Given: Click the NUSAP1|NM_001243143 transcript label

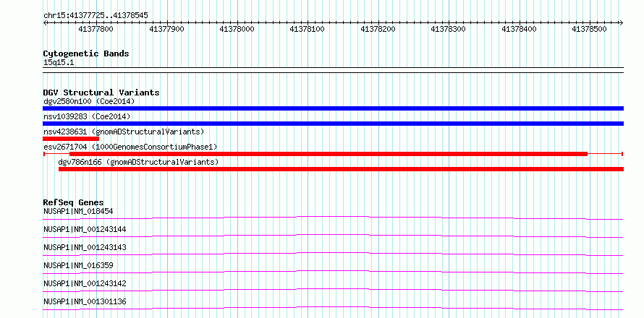Looking at the screenshot, I should coord(85,247).
